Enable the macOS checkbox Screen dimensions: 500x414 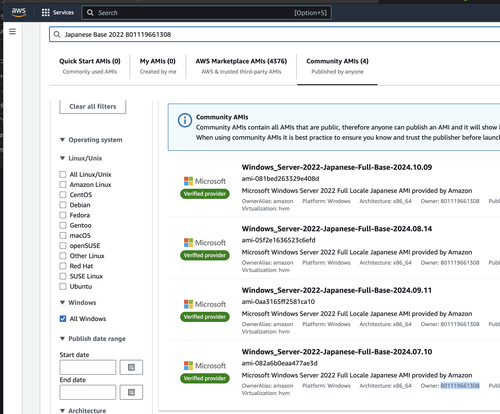click(63, 235)
